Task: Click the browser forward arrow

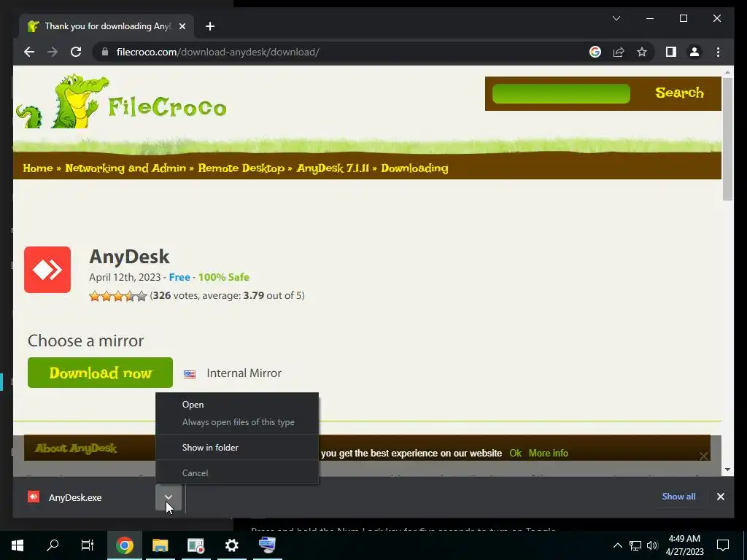Action: tap(53, 52)
